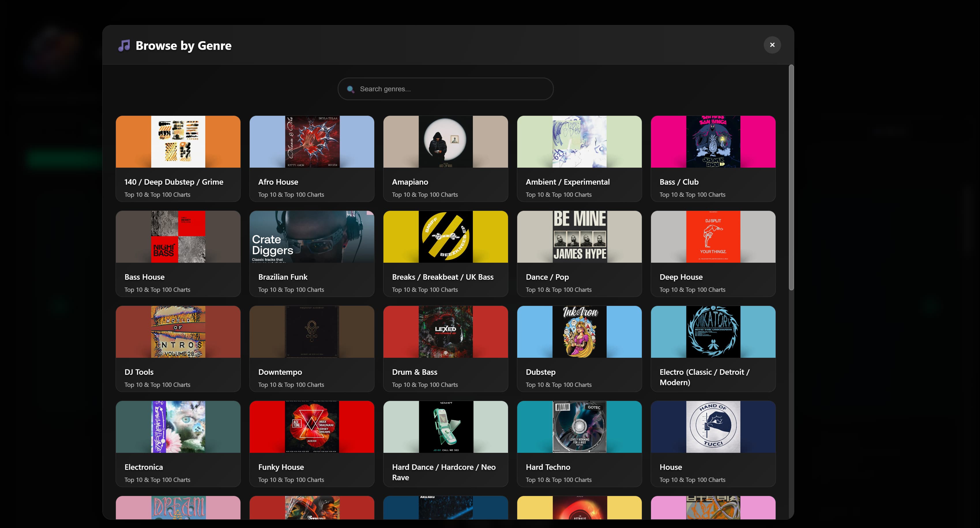
Task: Select the Ambient / Experimental genre title
Action: pos(568,182)
